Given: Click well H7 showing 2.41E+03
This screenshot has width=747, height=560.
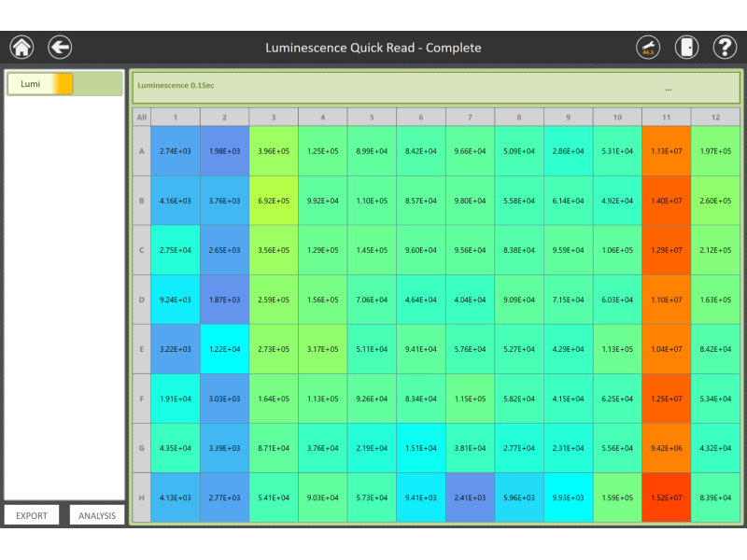Looking at the screenshot, I should 470,497.
